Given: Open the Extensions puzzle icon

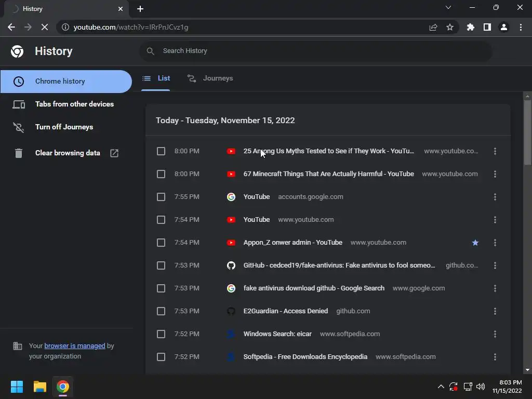Looking at the screenshot, I should click(471, 27).
